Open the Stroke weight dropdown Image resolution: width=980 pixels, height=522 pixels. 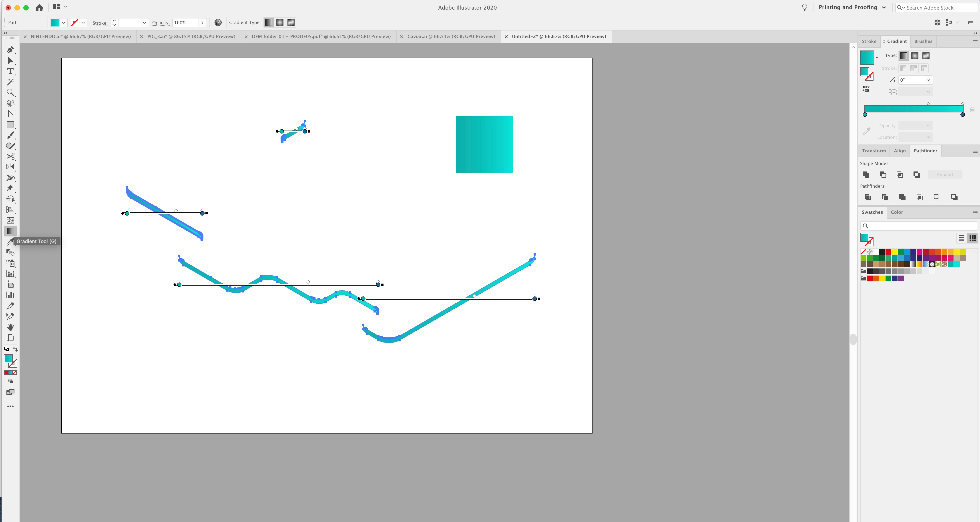pos(144,23)
